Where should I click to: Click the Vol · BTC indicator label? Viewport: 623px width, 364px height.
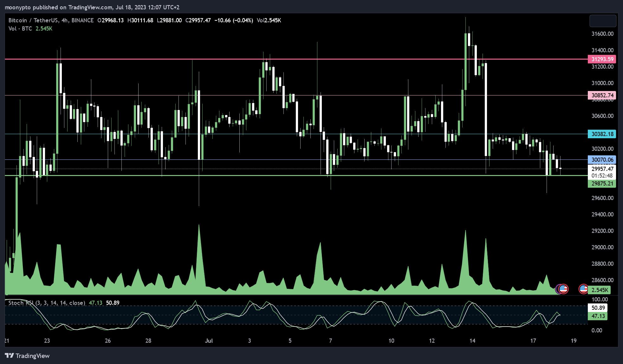click(20, 29)
